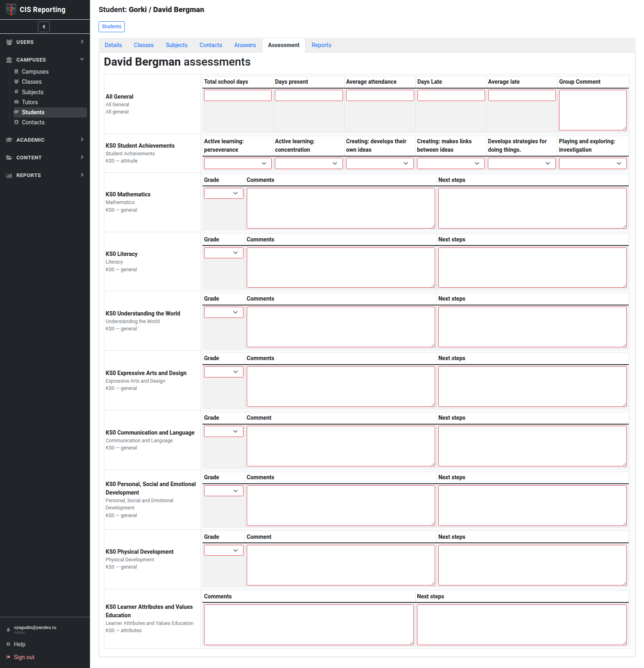Open the Contacts tab
This screenshot has width=644, height=668.
(211, 45)
